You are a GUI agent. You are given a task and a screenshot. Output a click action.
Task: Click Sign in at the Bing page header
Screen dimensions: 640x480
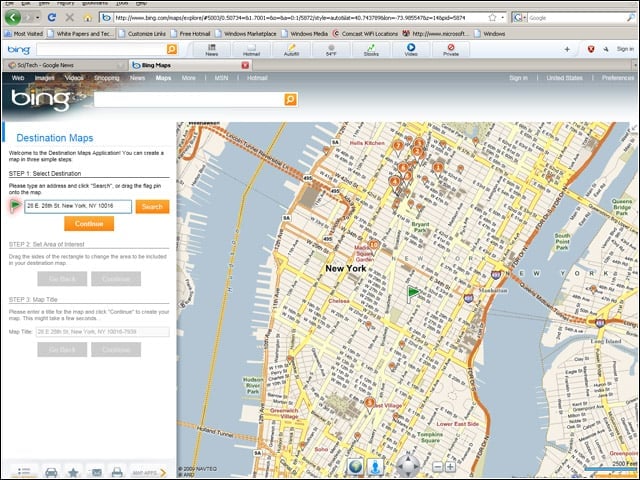point(518,78)
